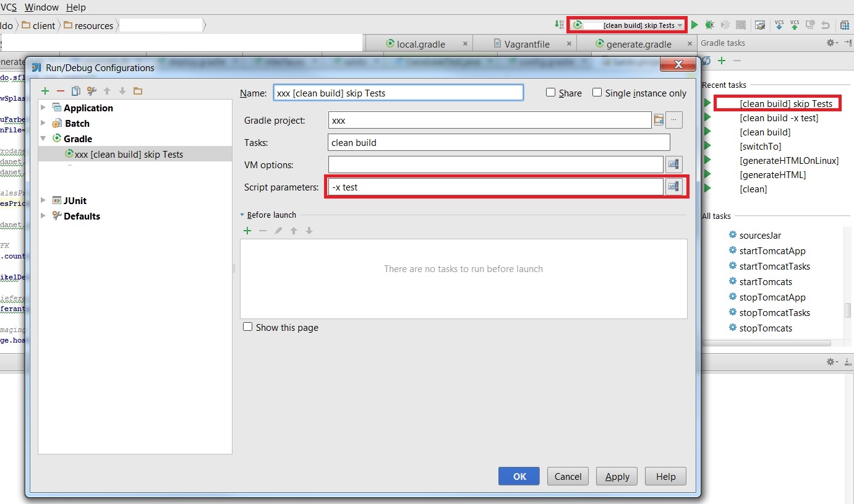Click Gradle project registered-projects icon
Screen dimensions: 854x504
coord(659,120)
